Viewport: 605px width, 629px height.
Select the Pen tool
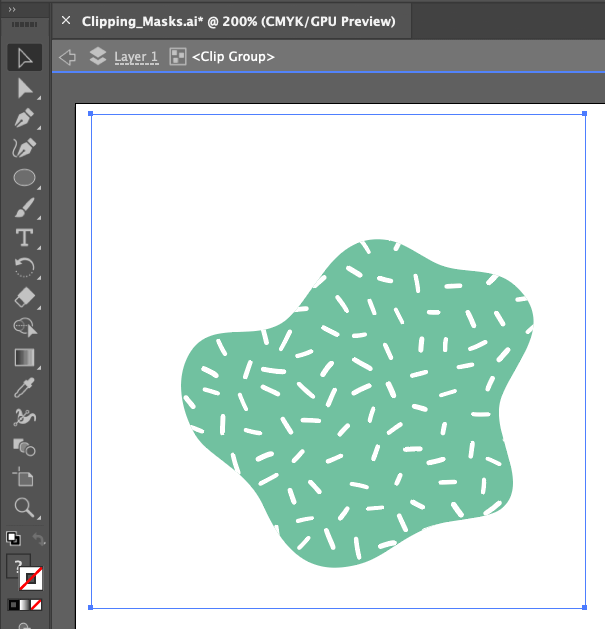(24, 118)
